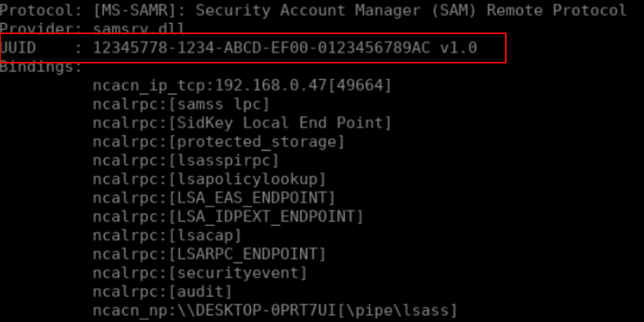Viewport: 644px width, 322px height.
Task: Click the v1.0 version text
Action: (x=459, y=48)
